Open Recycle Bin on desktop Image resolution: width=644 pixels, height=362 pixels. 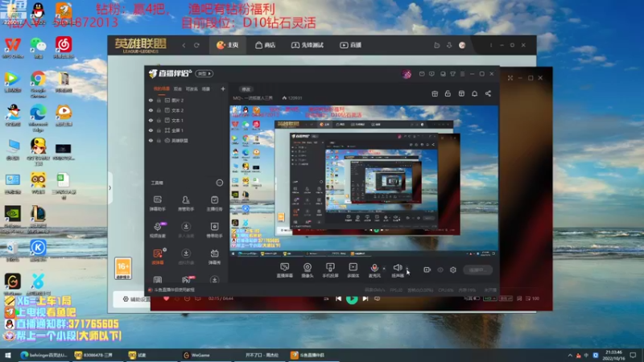(x=13, y=250)
